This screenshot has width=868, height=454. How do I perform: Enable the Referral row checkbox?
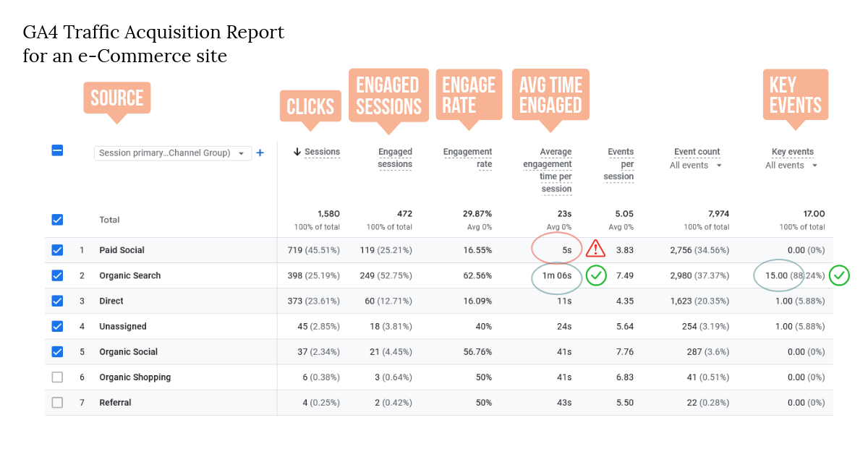(57, 402)
